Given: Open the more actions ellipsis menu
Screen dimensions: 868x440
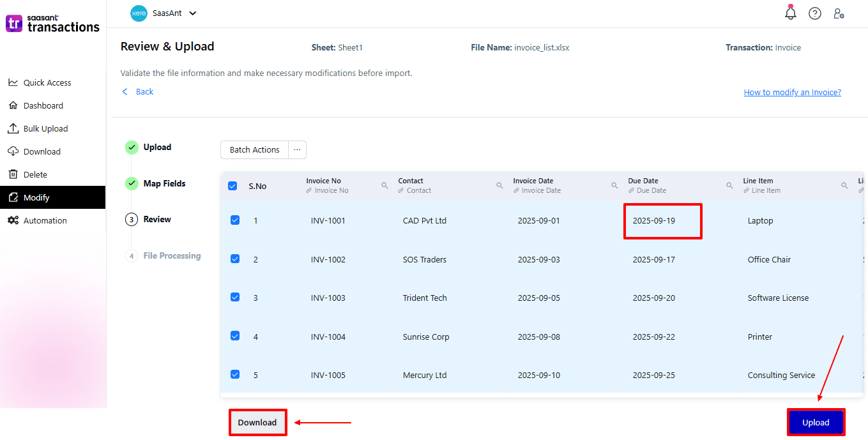Looking at the screenshot, I should (x=296, y=149).
